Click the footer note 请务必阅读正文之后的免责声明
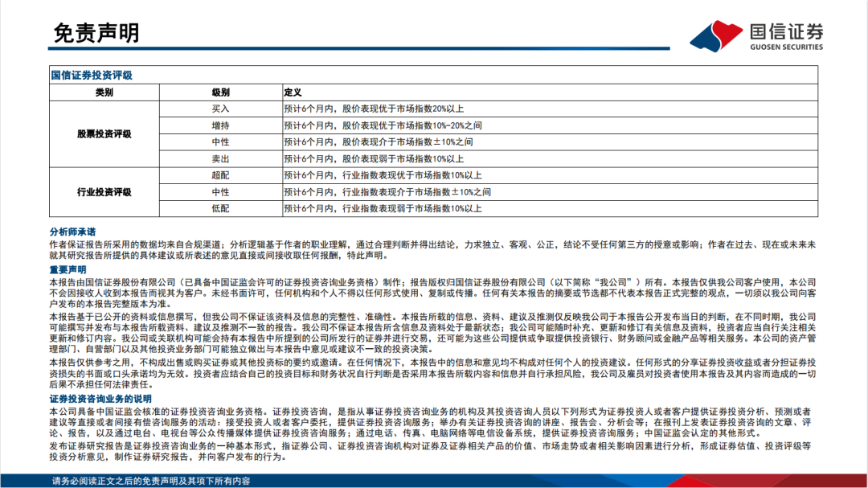Image resolution: width=868 pixels, height=488 pixels. [151, 481]
